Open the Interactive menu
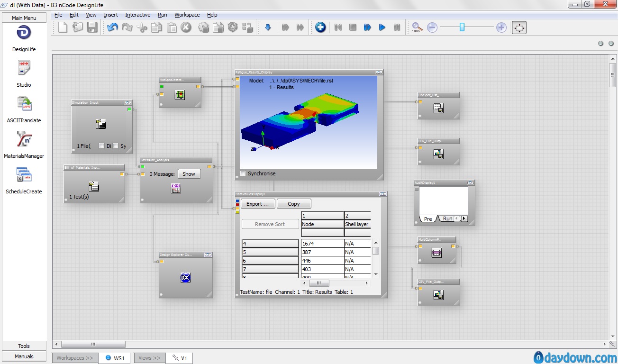 click(138, 15)
